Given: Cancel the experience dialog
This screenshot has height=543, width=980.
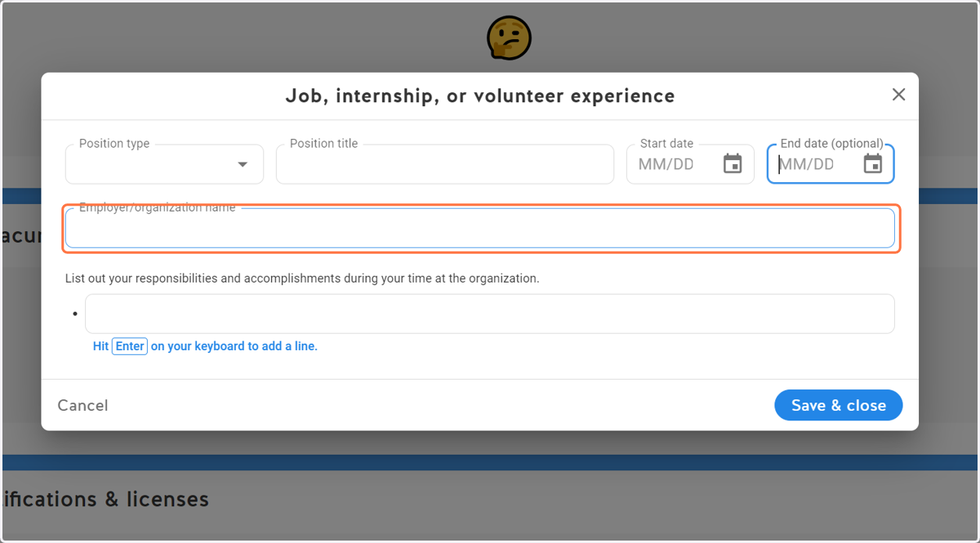Looking at the screenshot, I should coord(82,406).
